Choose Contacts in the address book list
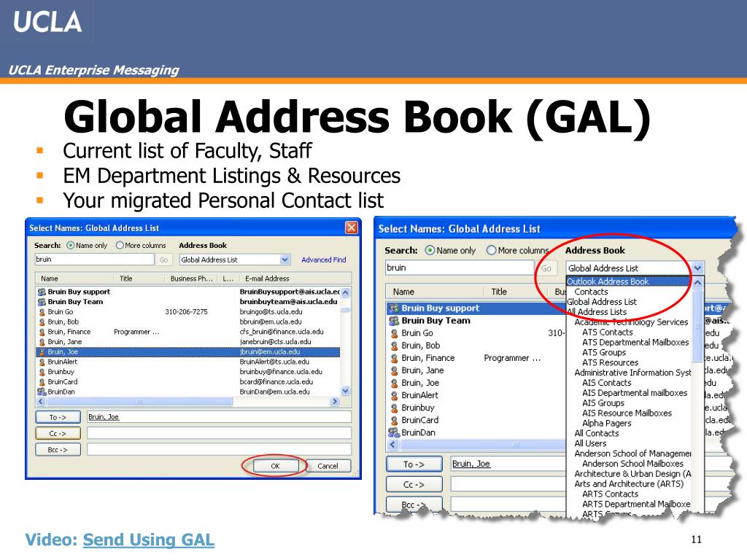The height and width of the screenshot is (560, 747). coord(591,292)
